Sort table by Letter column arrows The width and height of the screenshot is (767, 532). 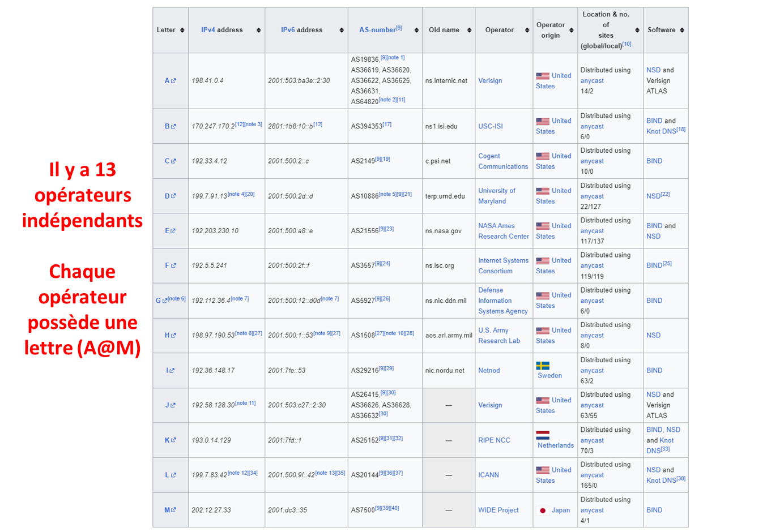click(x=182, y=31)
